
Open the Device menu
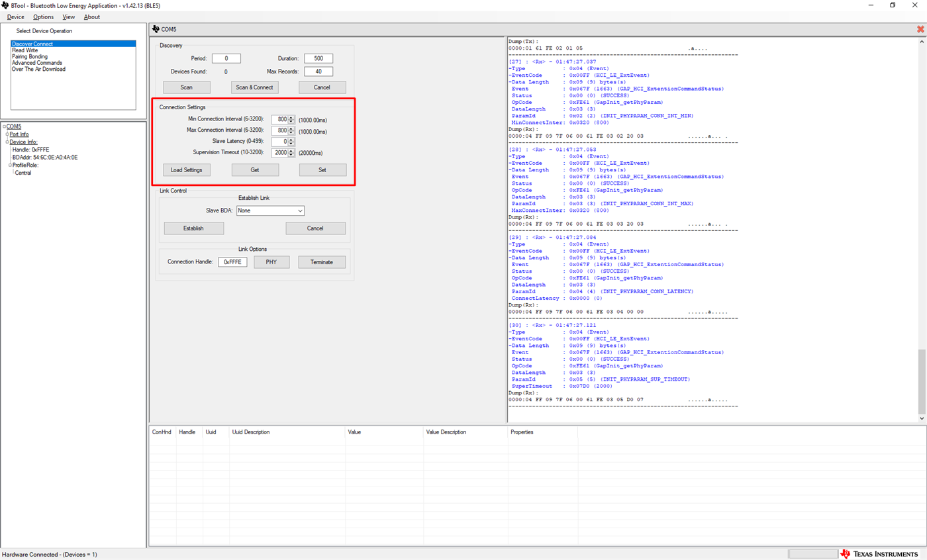pos(15,17)
